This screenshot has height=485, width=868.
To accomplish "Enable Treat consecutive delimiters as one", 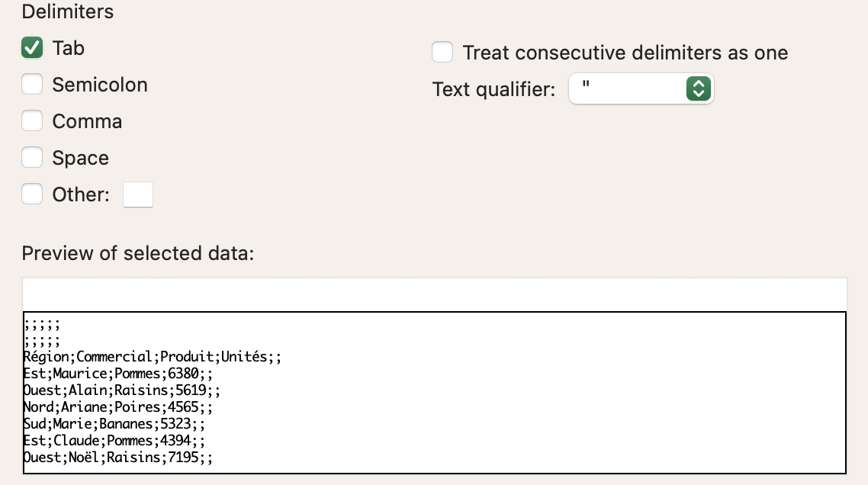I will [442, 53].
